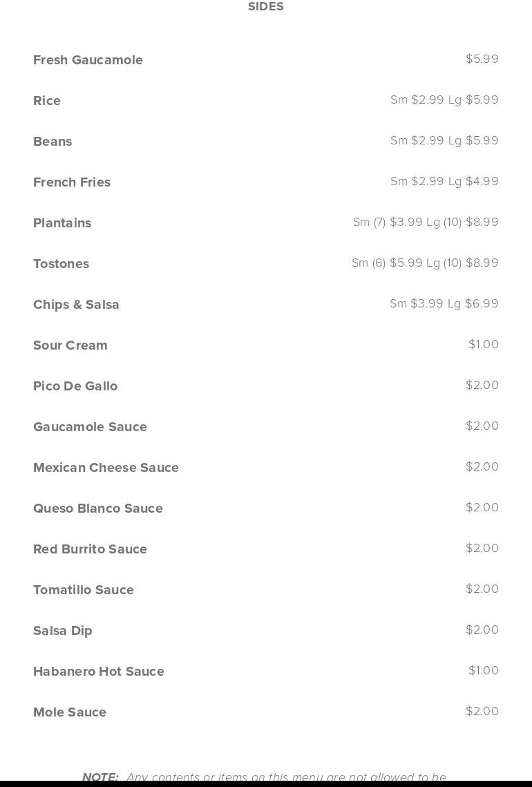Click the Sour Cream side
Viewport: 532px width, 787px height.
click(70, 345)
